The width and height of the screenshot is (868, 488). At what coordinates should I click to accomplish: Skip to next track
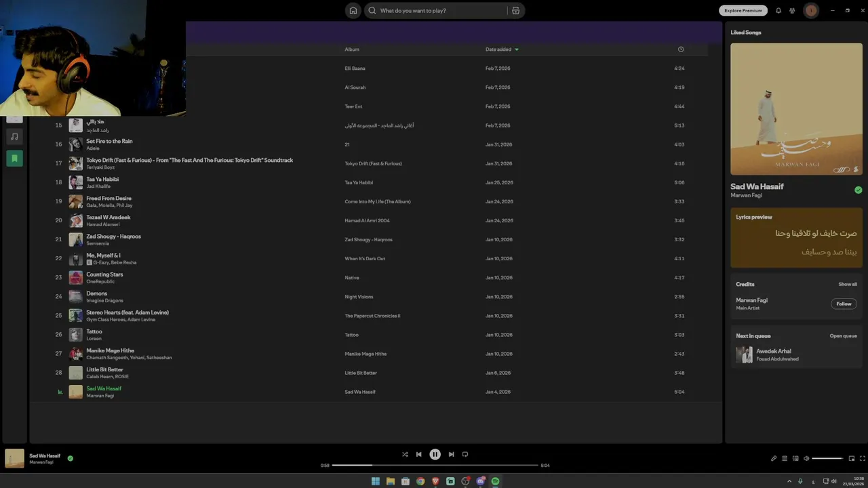[451, 454]
